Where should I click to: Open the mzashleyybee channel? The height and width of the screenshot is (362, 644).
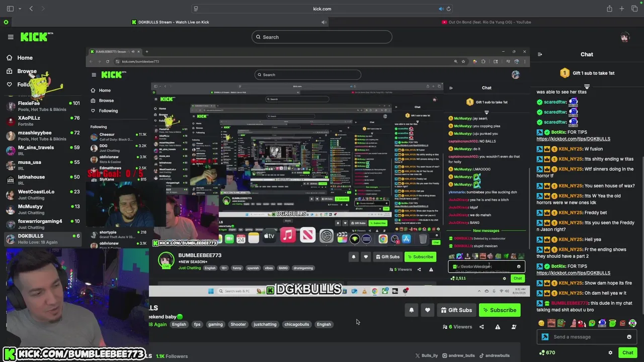click(43, 135)
